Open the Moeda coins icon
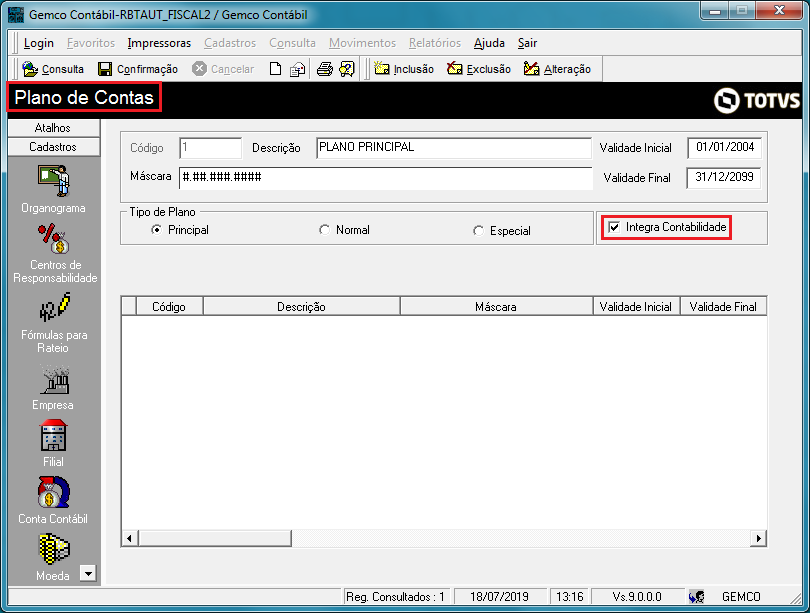 [x=54, y=549]
